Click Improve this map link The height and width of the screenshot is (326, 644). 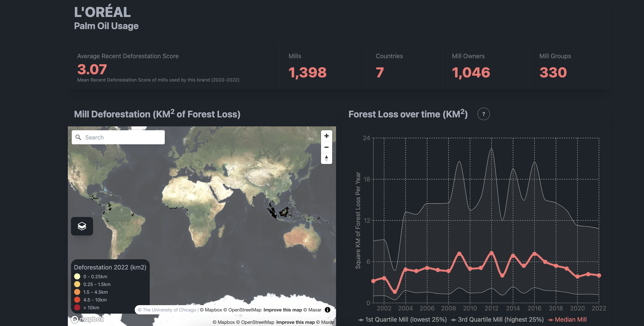click(283, 310)
